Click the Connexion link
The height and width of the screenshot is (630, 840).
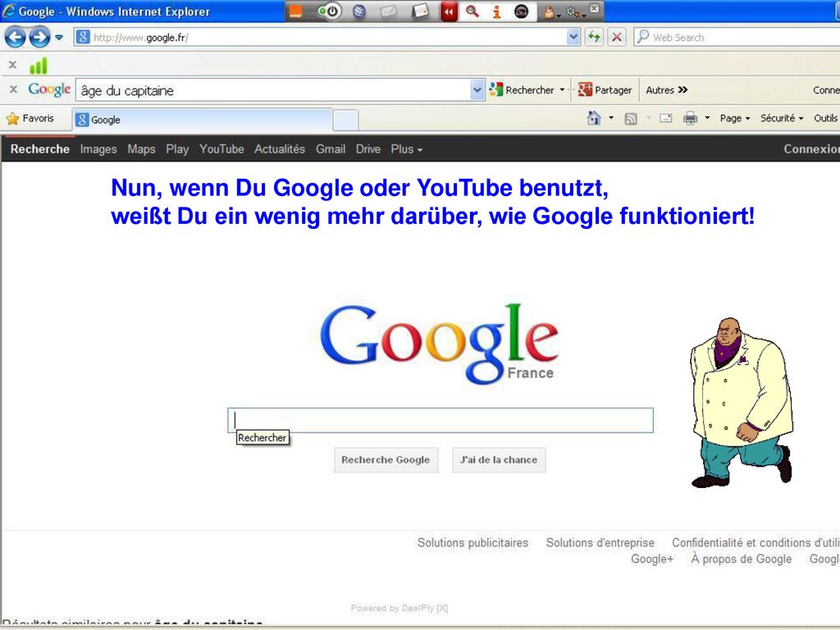pos(811,149)
